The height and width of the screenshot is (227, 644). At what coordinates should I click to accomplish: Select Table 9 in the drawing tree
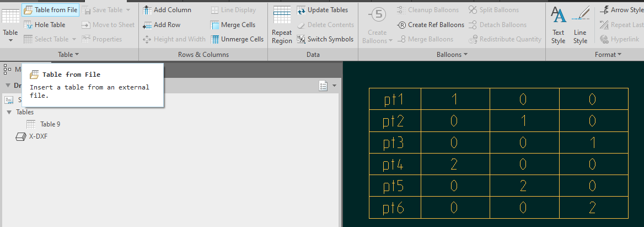click(x=50, y=124)
